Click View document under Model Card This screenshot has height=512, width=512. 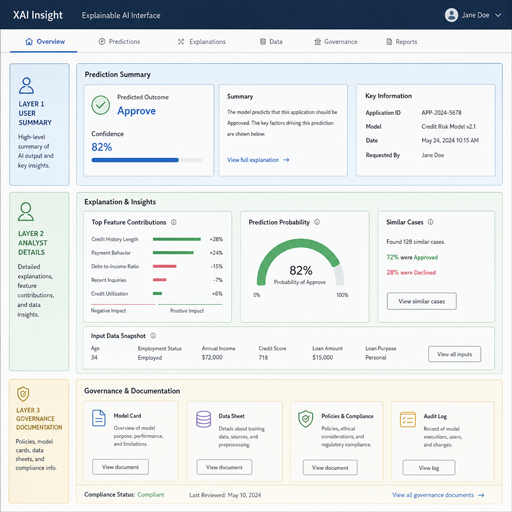[x=120, y=467]
